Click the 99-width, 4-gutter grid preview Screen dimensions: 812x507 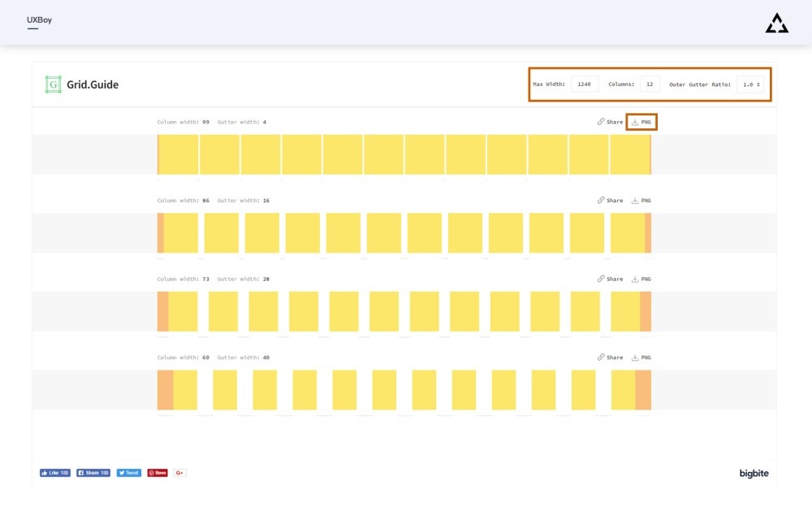(x=404, y=154)
